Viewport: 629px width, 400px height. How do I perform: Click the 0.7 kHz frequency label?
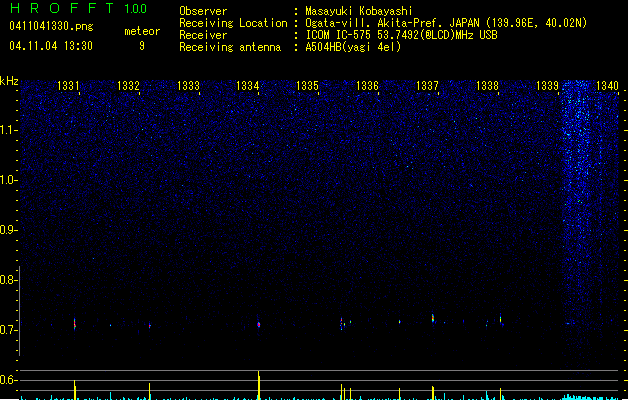tap(9, 330)
